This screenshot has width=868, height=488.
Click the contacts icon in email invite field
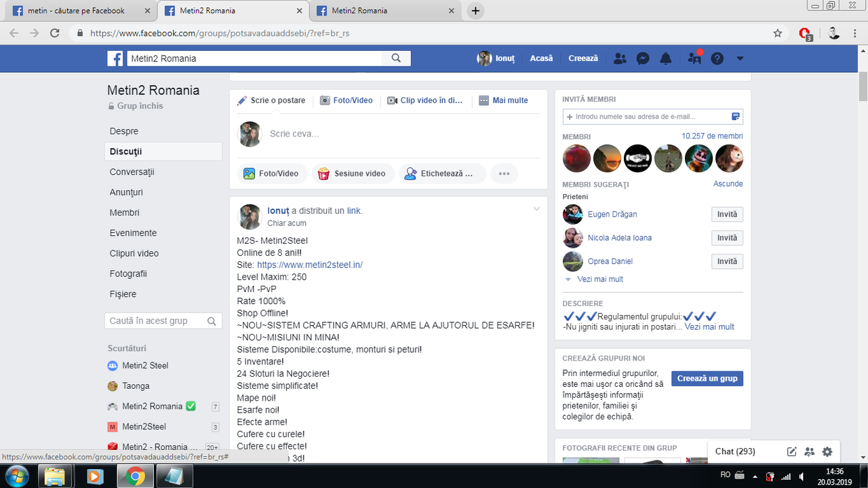[x=736, y=117]
